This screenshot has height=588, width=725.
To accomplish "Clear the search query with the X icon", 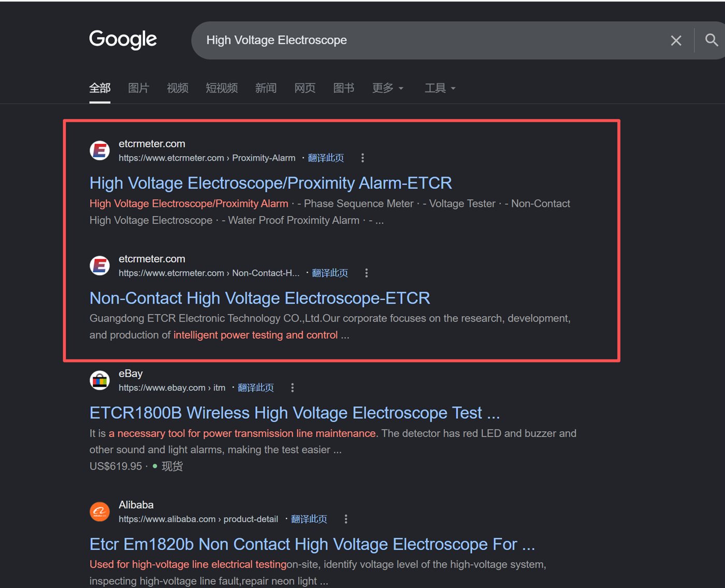I will [x=676, y=40].
